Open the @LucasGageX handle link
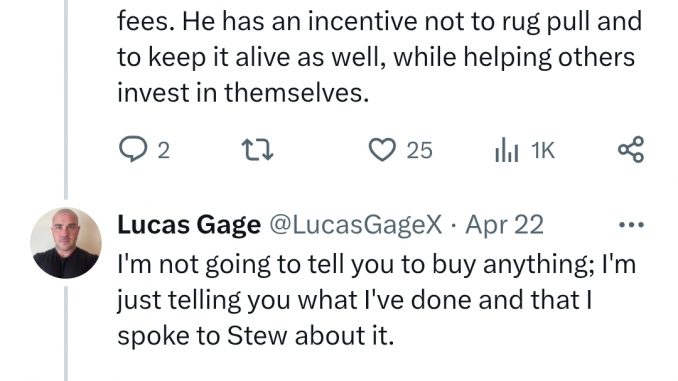Screen dimensions: 678x381 [x=356, y=225]
